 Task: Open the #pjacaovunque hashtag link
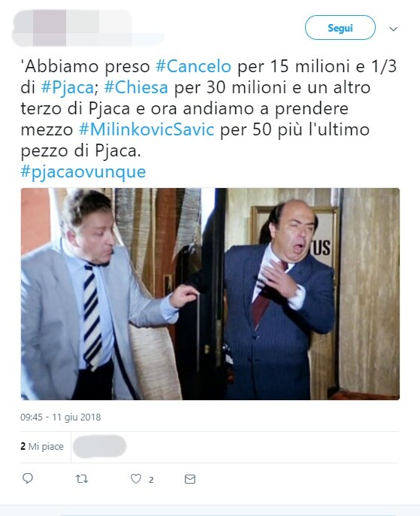83,171
